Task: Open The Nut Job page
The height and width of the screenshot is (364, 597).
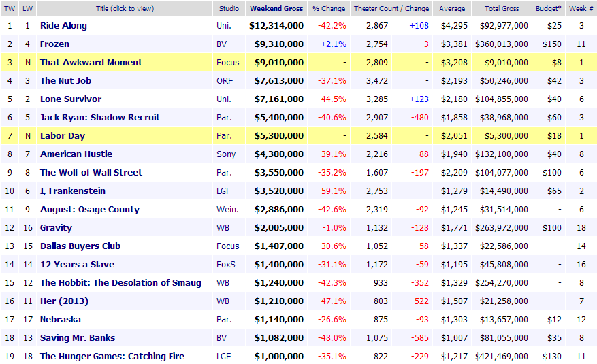Action: [x=65, y=81]
